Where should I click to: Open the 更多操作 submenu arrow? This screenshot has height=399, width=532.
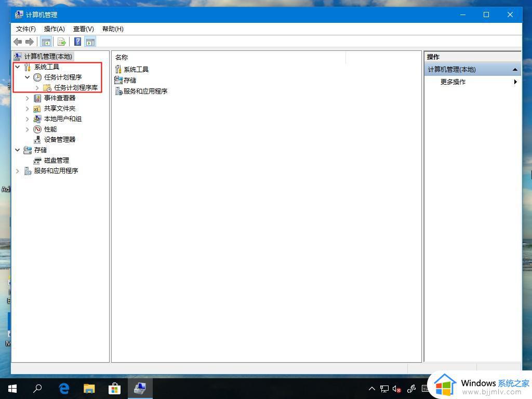[x=515, y=82]
